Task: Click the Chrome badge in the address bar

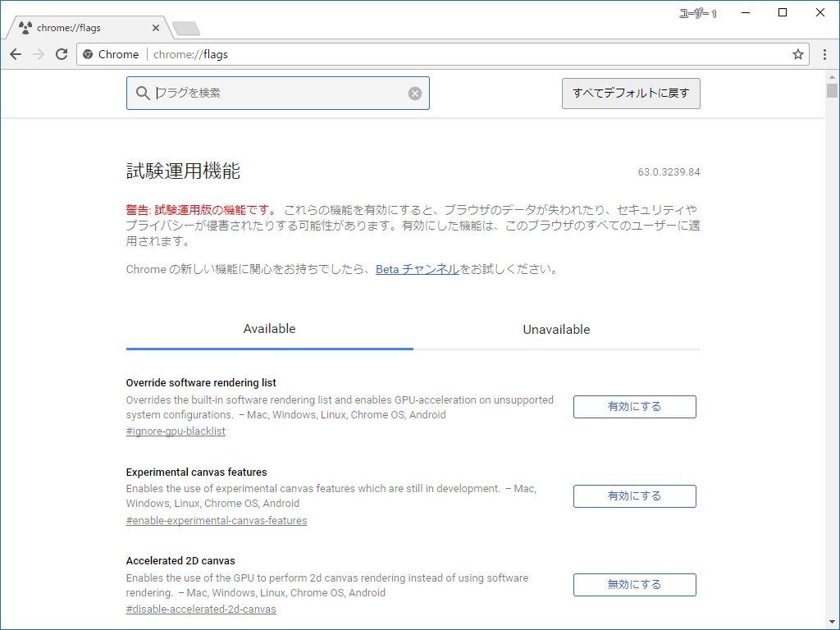Action: pos(111,54)
